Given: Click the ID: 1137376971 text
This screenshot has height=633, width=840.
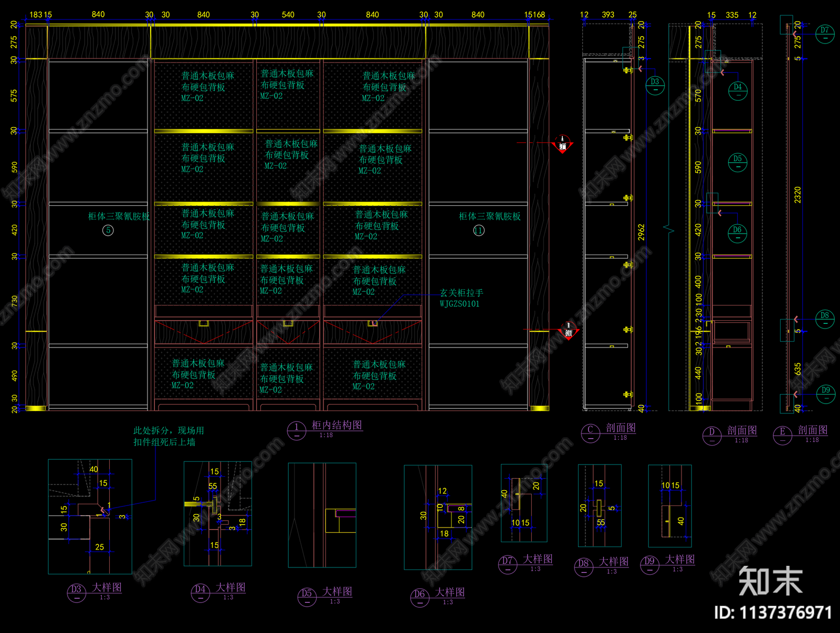Looking at the screenshot, I should click(x=773, y=613).
